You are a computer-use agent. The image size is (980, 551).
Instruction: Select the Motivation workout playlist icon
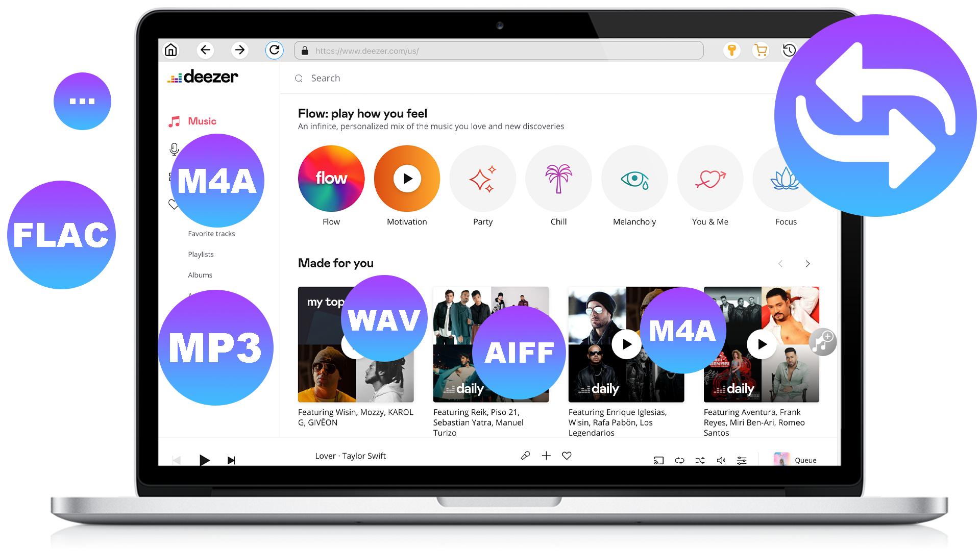pyautogui.click(x=406, y=178)
